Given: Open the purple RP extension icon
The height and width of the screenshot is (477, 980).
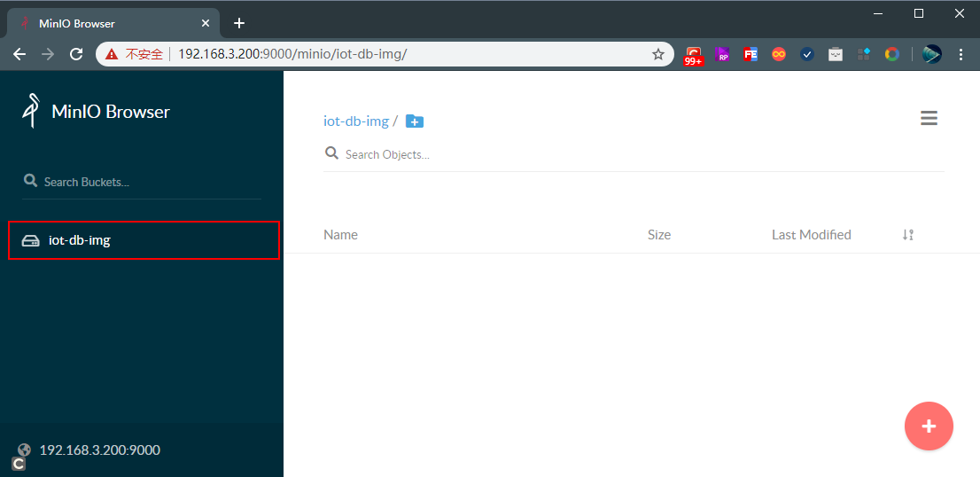Looking at the screenshot, I should 722,54.
